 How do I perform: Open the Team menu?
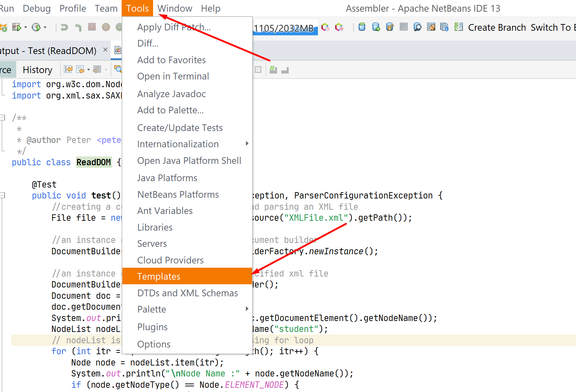pos(106,8)
